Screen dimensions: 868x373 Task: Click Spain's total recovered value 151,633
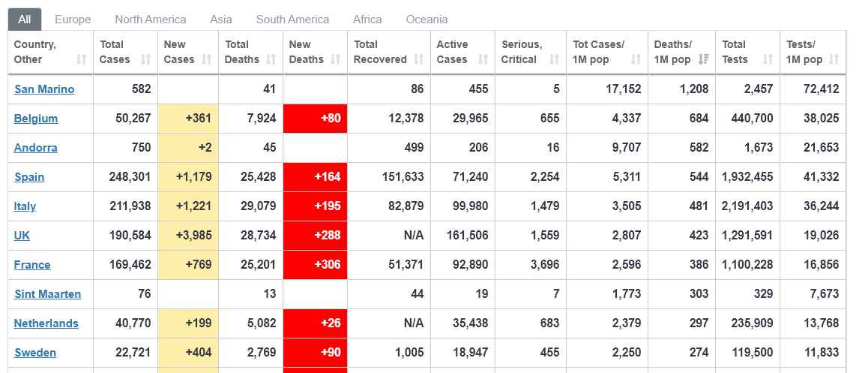(403, 177)
